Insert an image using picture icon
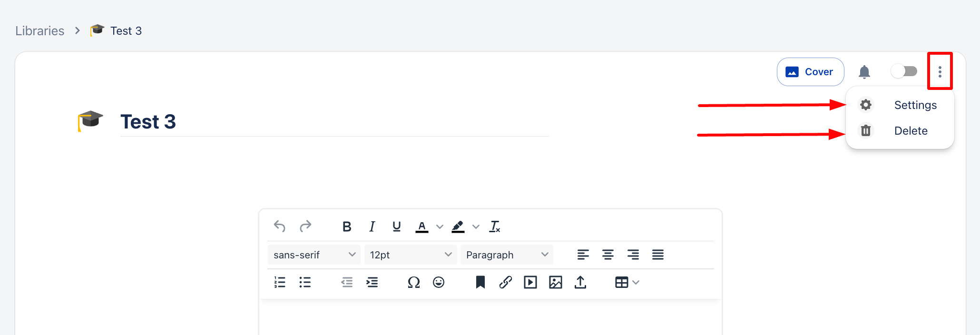This screenshot has width=980, height=335. click(555, 283)
